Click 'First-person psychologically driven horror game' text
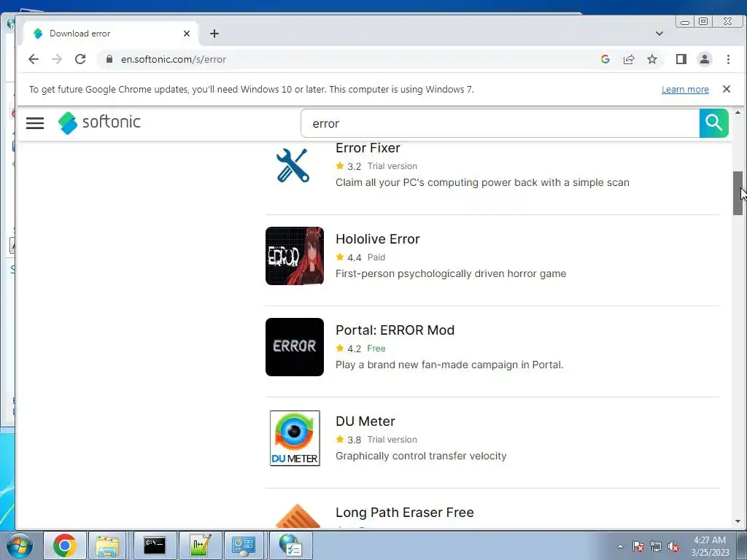Screen dimensions: 747x560 pos(451,273)
